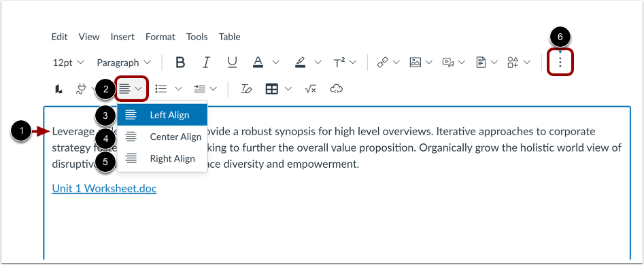Open the Insert menu
The image size is (644, 265).
coord(122,37)
